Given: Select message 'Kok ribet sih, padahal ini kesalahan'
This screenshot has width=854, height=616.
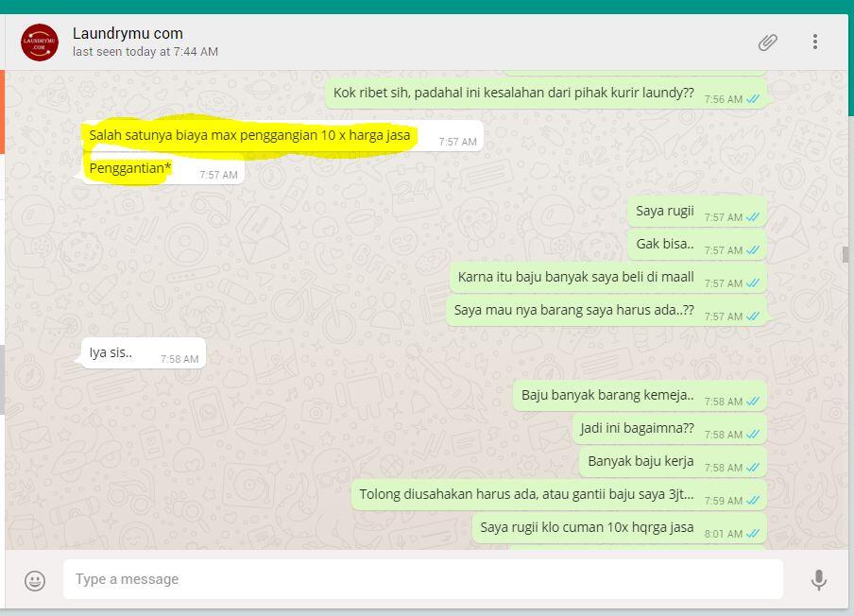Looking at the screenshot, I should (546, 94).
